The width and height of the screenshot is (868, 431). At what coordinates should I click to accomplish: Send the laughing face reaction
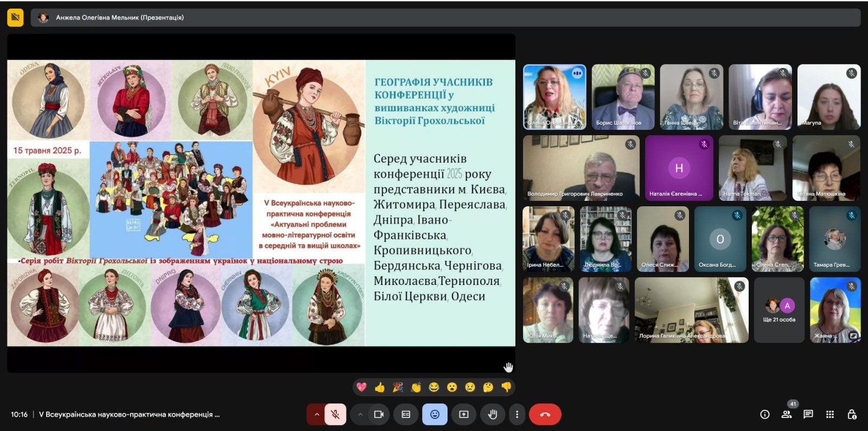(434, 387)
